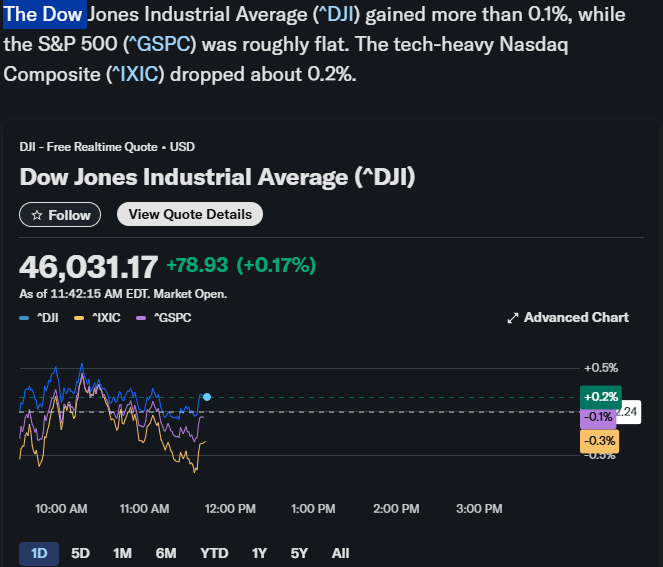Open the ^GSPC ticker link
Image resolution: width=663 pixels, height=567 pixels.
pyautogui.click(x=159, y=44)
